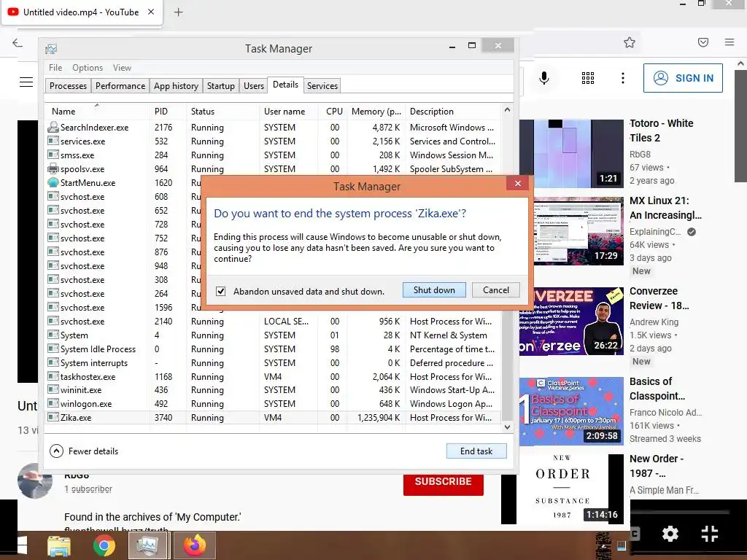Click the RbG8 channel avatar

click(35, 481)
